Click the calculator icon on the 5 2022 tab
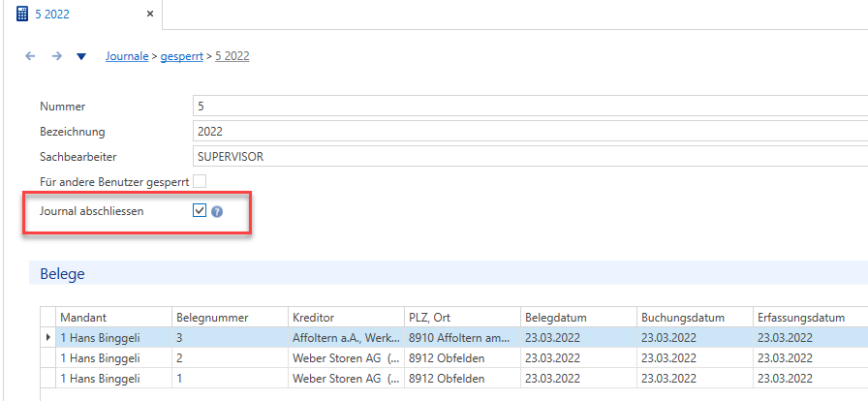Screen dimensions: 868x401 coord(22,14)
